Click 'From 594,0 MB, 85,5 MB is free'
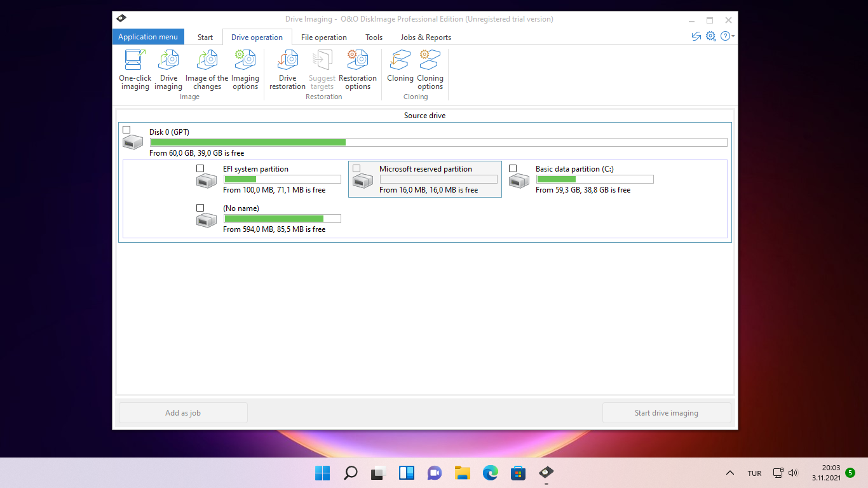Viewport: 868px width, 488px height. tap(275, 229)
